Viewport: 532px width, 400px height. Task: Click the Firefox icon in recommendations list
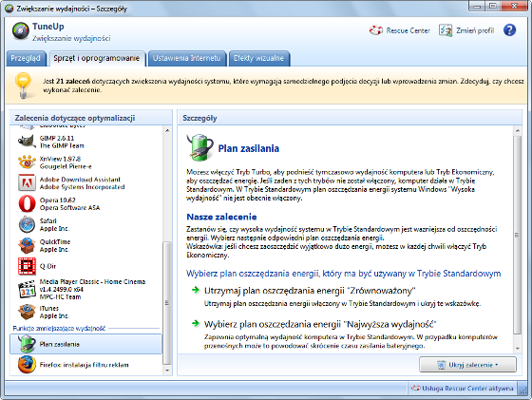pos(27,365)
